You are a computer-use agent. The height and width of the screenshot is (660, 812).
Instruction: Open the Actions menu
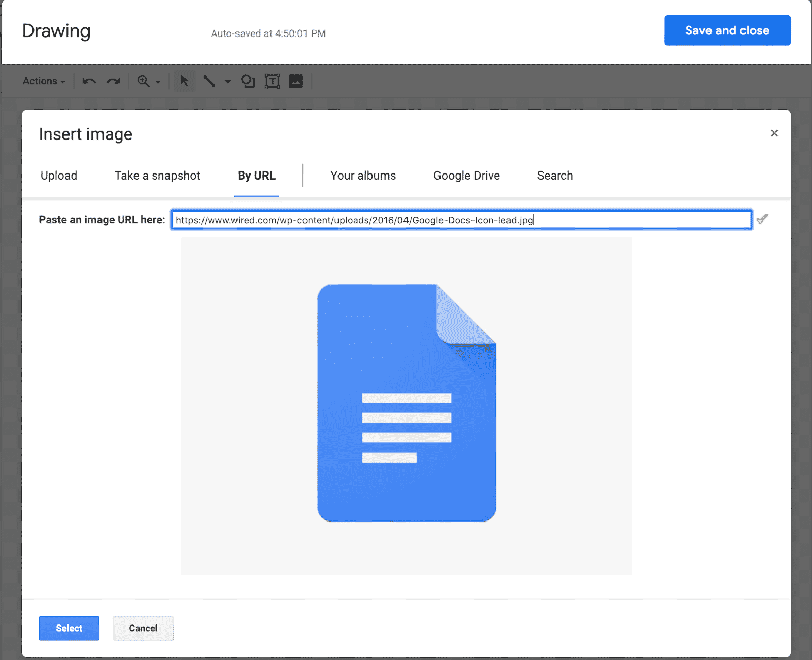[x=43, y=81]
